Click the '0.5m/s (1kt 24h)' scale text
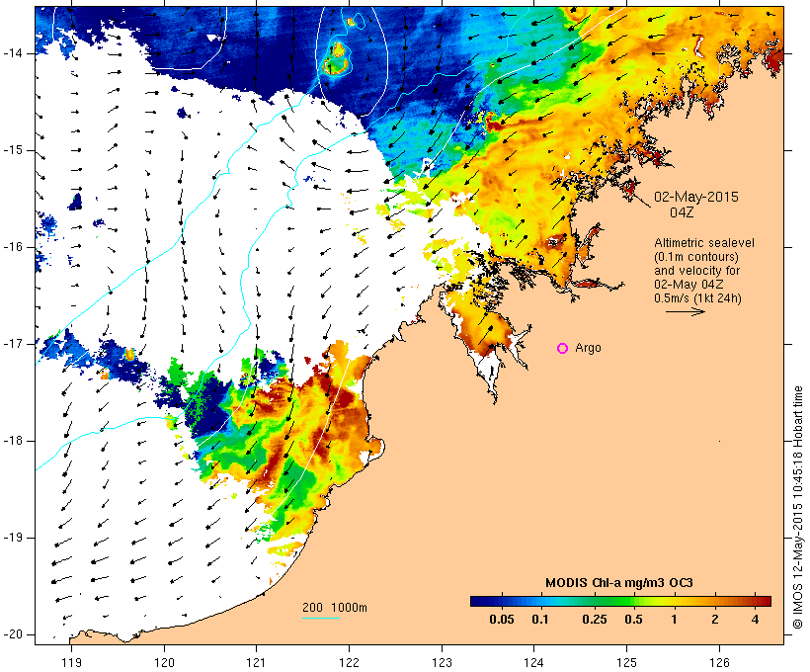Viewport: 810px width, 672px height. 697,298
